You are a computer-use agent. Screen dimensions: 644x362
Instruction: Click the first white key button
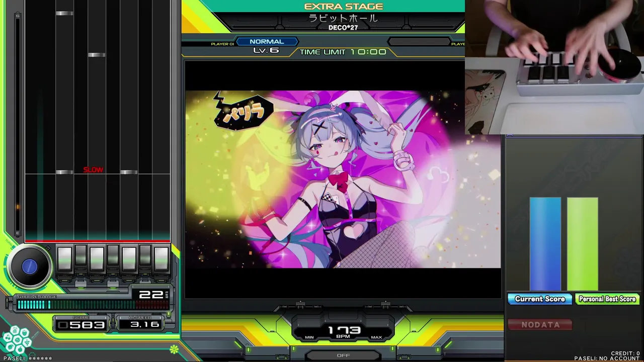64,258
